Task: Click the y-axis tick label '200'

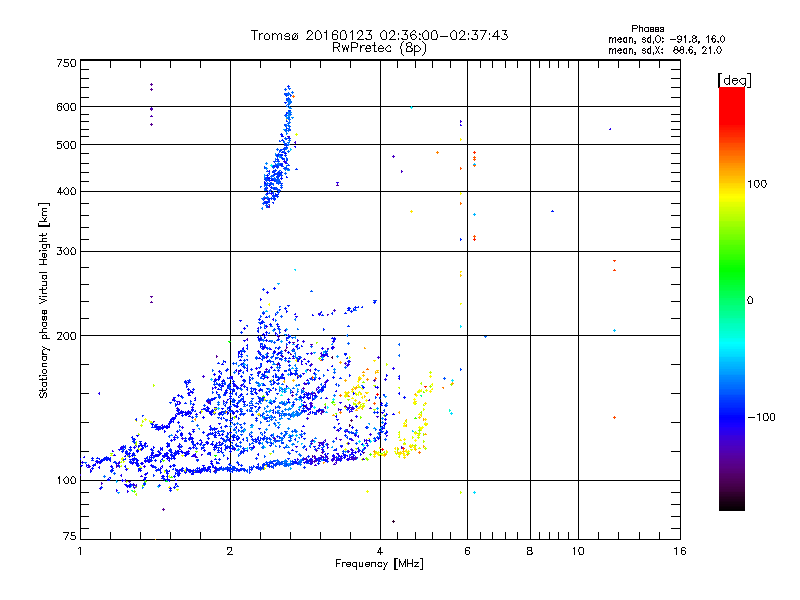Action: pos(66,336)
